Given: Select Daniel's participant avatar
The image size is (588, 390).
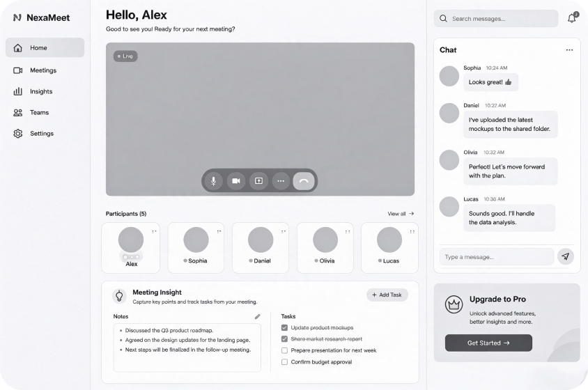Looking at the screenshot, I should coord(261,240).
